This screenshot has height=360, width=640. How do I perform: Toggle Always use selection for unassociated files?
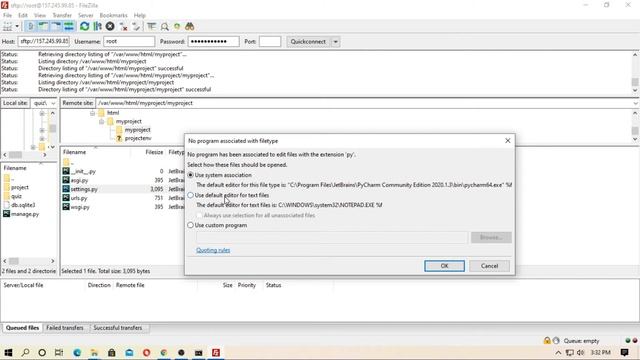(199, 215)
